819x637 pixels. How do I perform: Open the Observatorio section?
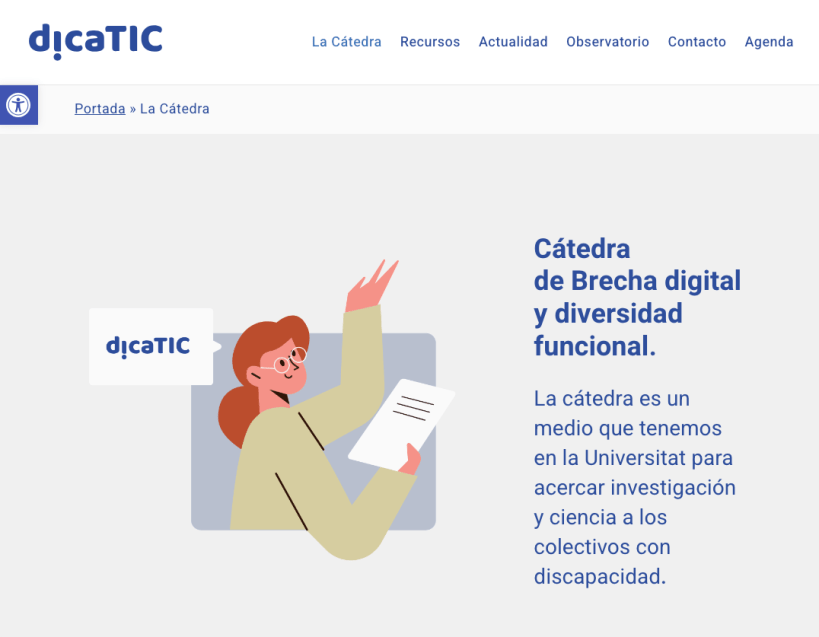[607, 42]
